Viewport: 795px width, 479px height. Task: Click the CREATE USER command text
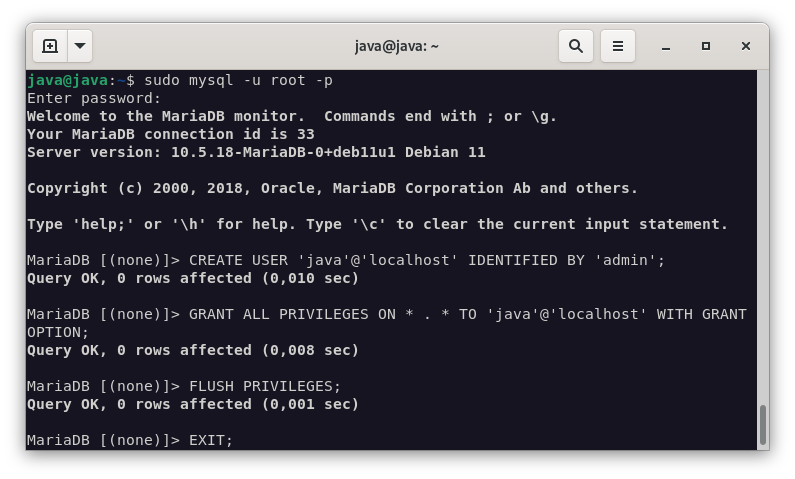(426, 260)
